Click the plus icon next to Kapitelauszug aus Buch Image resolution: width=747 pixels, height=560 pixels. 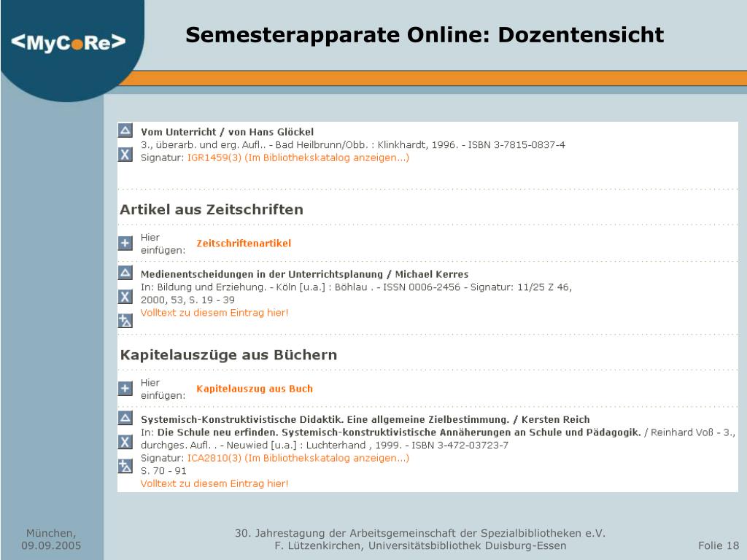[x=125, y=389]
